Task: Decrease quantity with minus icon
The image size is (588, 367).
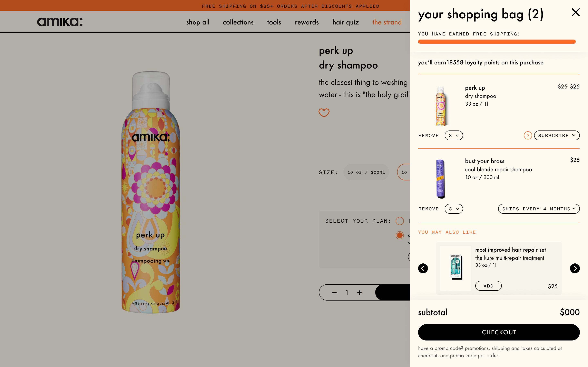Action: click(335, 293)
